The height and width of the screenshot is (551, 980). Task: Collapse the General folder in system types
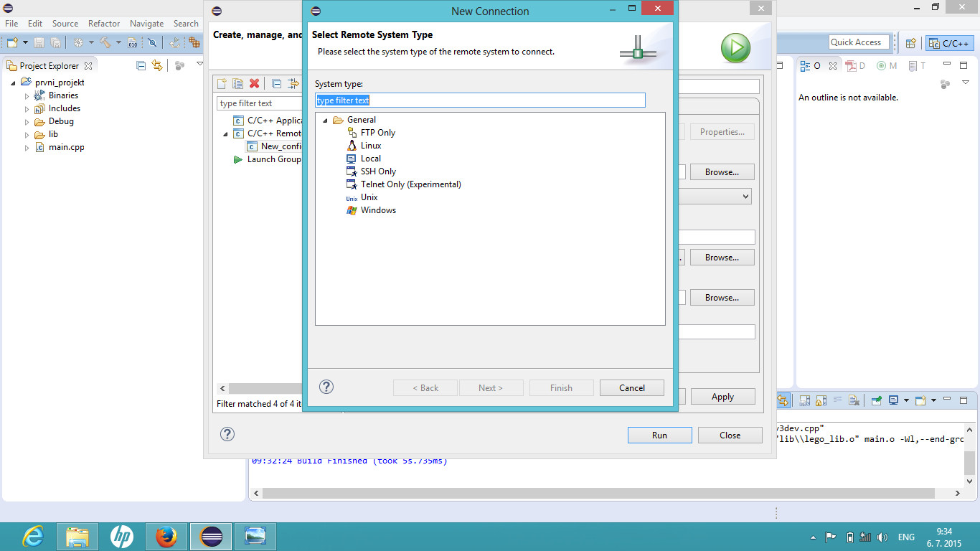point(325,121)
